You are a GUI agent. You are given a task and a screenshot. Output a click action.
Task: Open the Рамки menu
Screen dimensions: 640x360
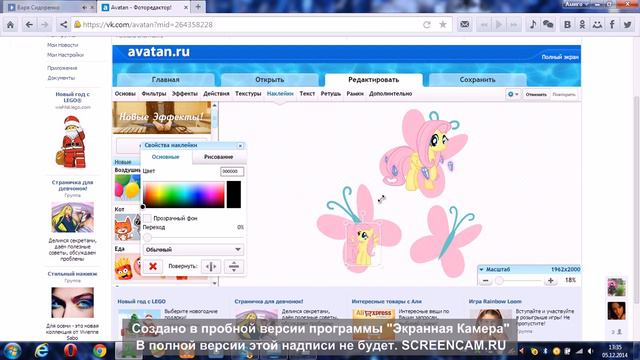tap(355, 94)
